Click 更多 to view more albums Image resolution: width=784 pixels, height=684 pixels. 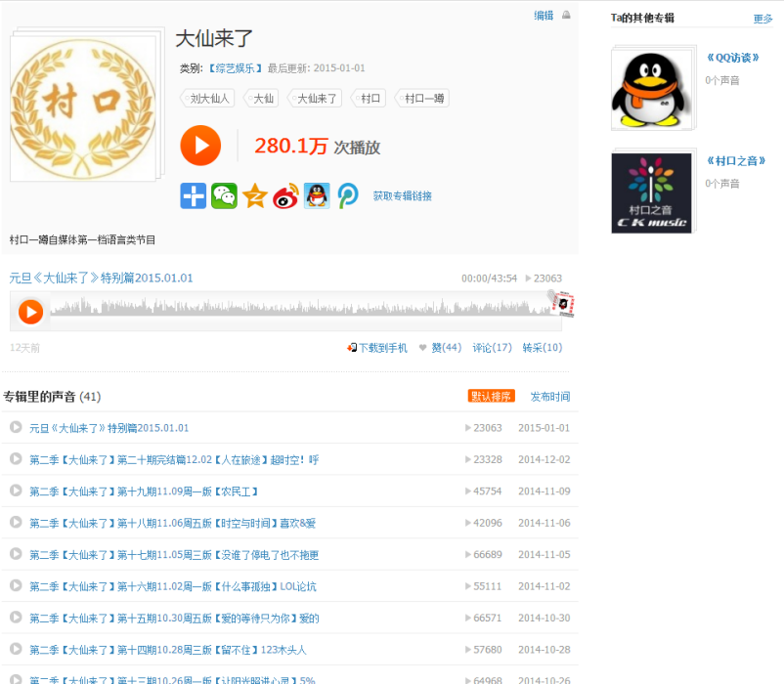pos(763,19)
